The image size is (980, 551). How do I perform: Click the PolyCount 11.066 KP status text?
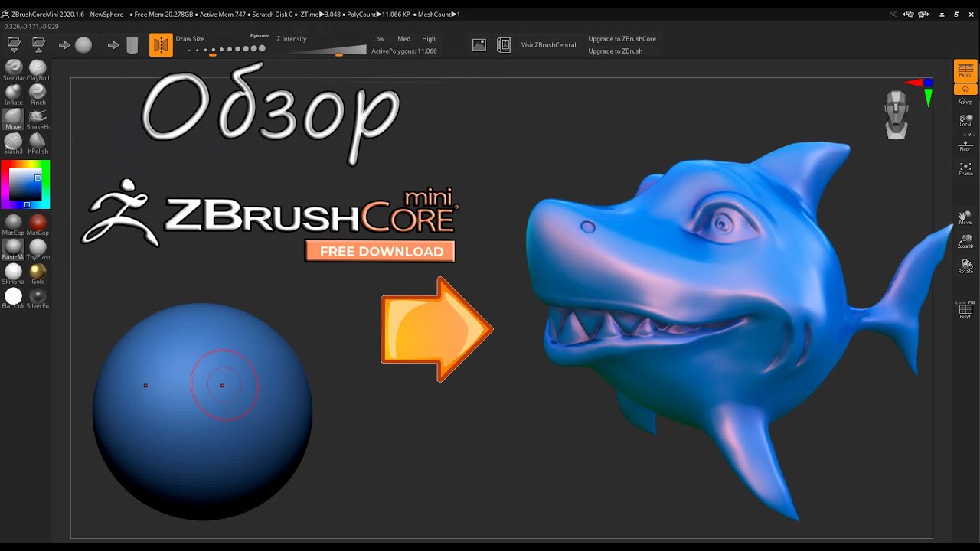[x=377, y=15]
